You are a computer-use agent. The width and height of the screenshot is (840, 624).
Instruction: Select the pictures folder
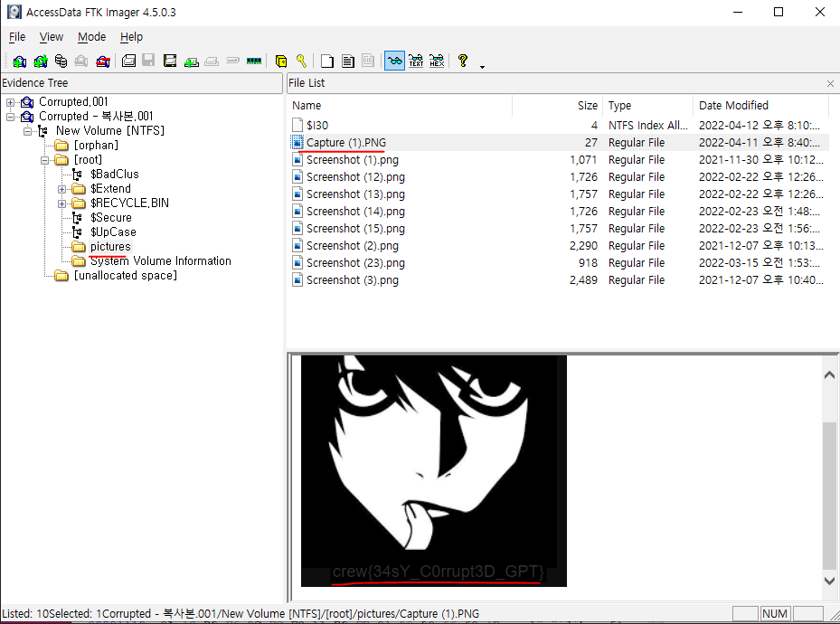coord(110,246)
